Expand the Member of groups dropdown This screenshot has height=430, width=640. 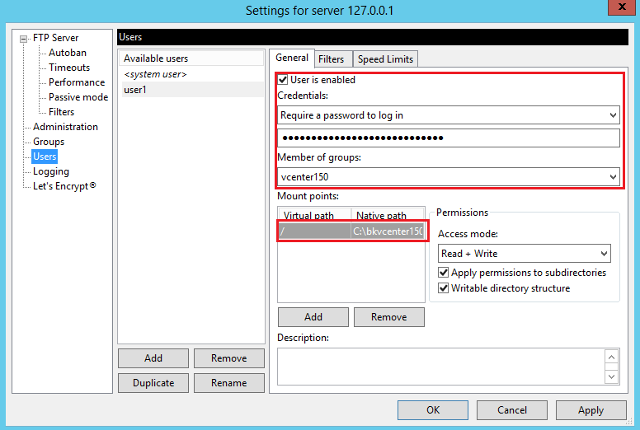[x=612, y=177]
